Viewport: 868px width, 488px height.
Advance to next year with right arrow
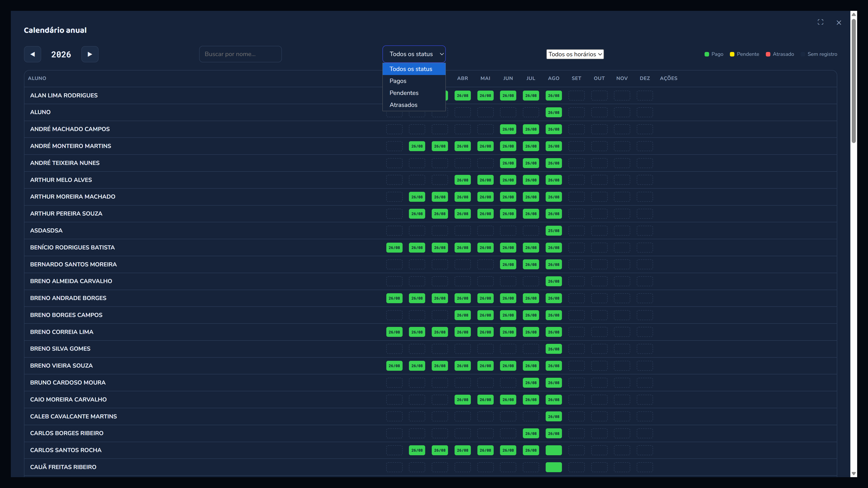coord(90,54)
